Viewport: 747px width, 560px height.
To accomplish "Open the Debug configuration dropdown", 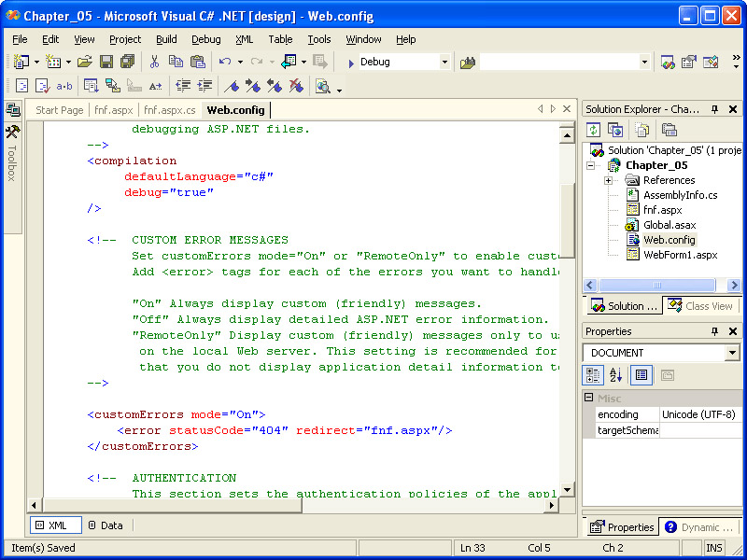I will [444, 62].
